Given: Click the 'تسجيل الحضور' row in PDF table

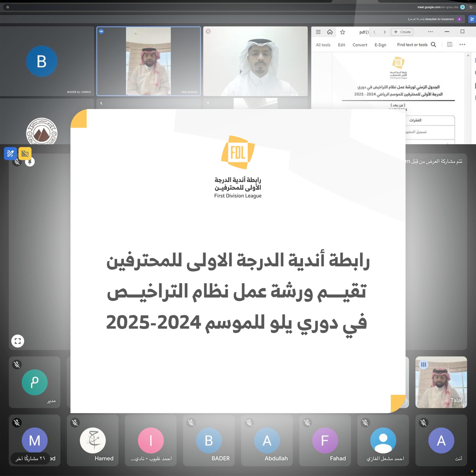Looking at the screenshot, I should point(430,132).
